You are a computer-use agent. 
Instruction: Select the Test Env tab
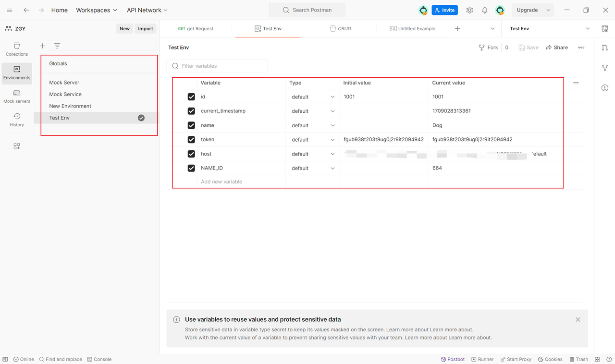(x=268, y=29)
